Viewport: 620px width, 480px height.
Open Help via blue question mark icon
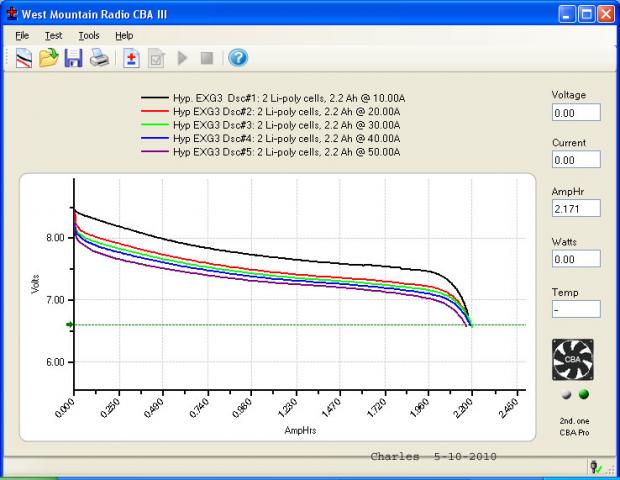pyautogui.click(x=237, y=59)
